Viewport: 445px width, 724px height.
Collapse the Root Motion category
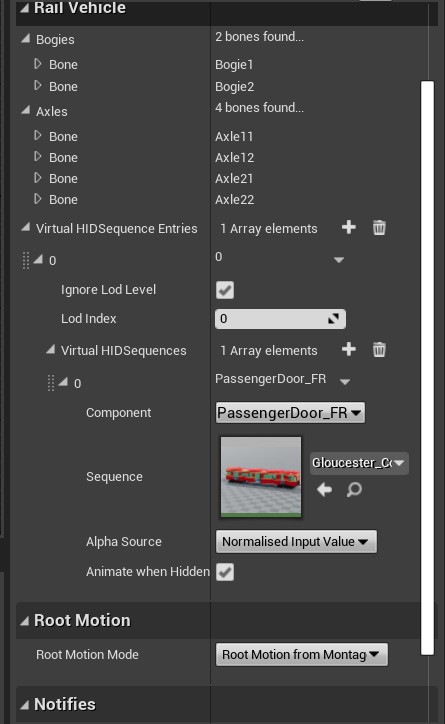pos(24,621)
